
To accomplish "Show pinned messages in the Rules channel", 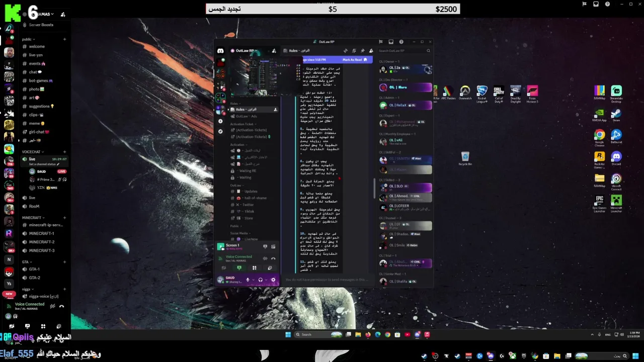I will (x=363, y=51).
